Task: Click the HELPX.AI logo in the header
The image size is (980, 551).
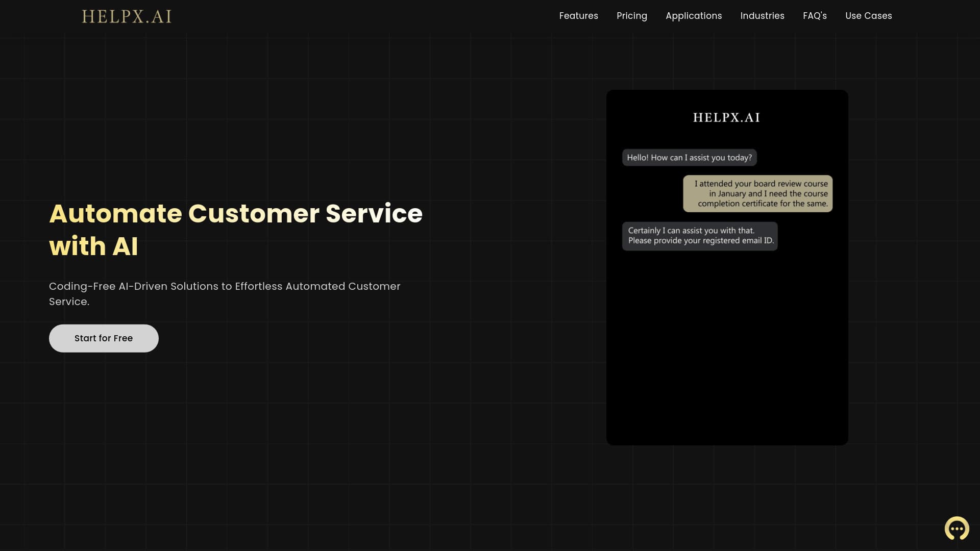Action: pos(126,16)
